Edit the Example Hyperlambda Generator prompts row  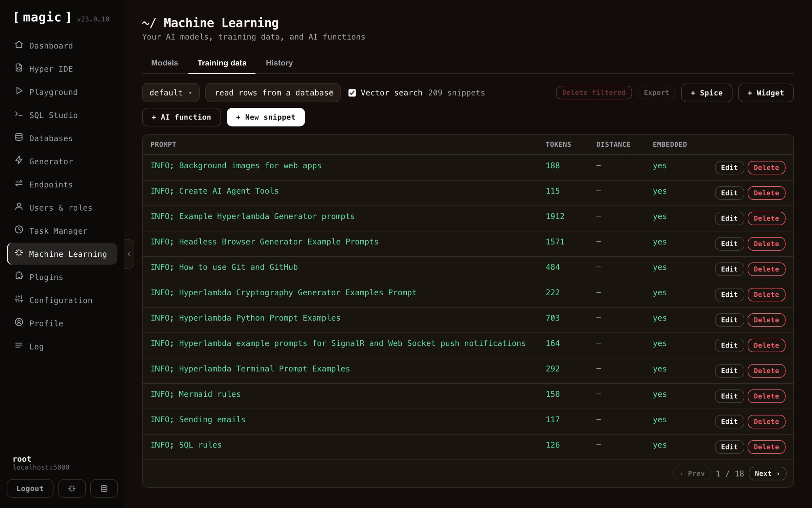coord(729,218)
